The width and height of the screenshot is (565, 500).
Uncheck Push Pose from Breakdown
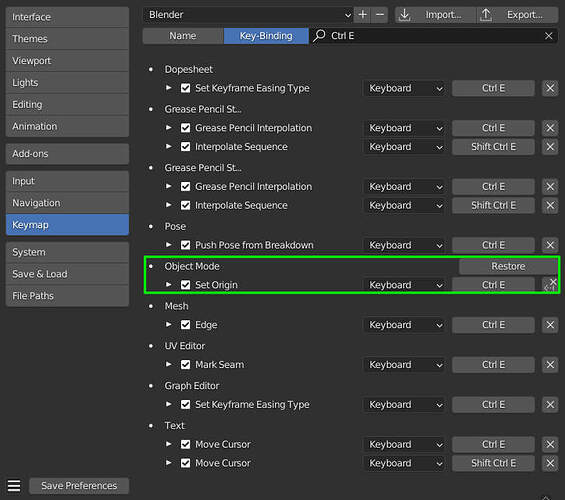pos(186,245)
